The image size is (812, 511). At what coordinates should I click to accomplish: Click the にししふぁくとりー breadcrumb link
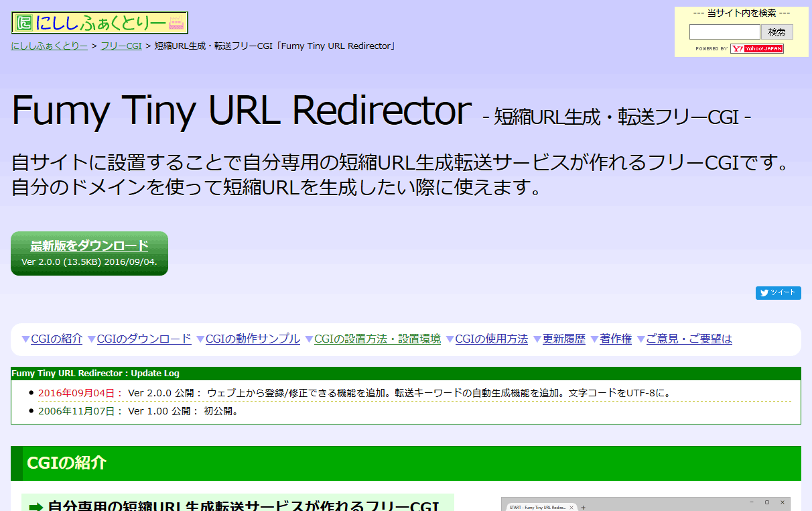pos(49,46)
